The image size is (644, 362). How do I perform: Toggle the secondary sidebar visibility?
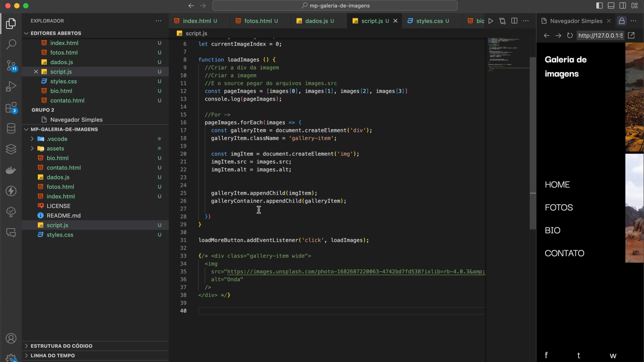(623, 6)
